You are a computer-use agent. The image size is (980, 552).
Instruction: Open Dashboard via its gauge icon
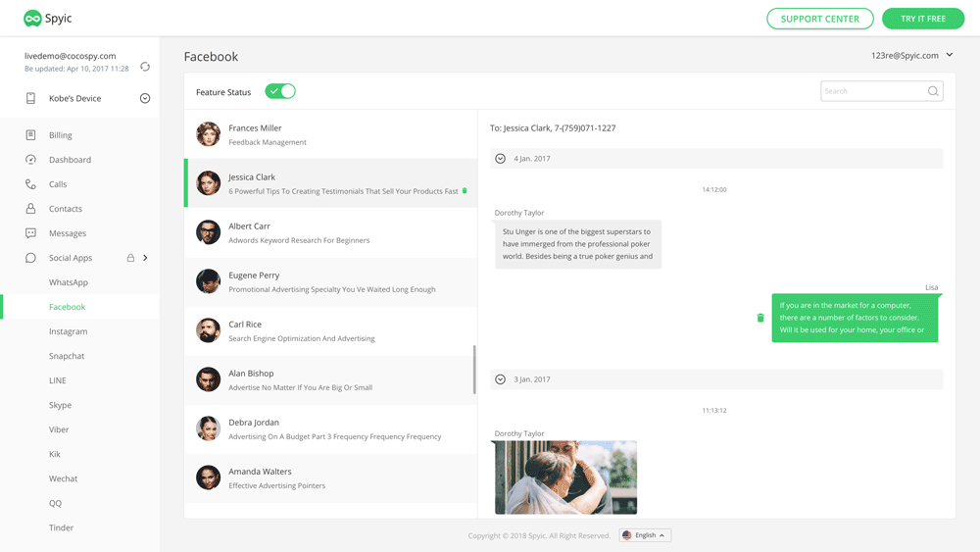coord(30,160)
